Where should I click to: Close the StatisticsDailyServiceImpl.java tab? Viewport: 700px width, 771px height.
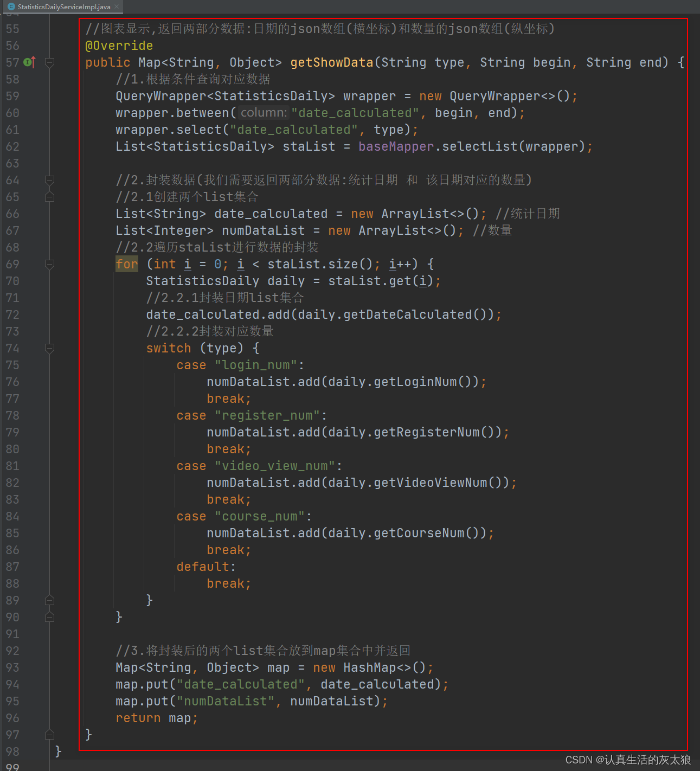pyautogui.click(x=117, y=7)
